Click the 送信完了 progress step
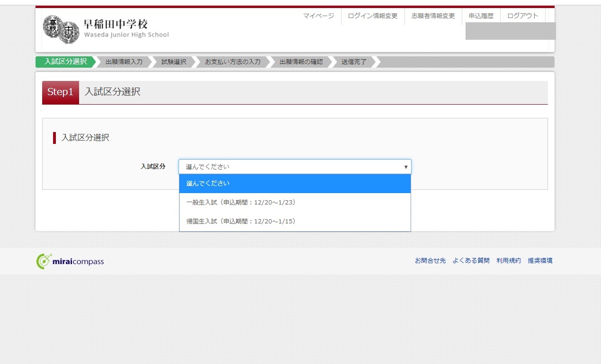601x364 pixels. pyautogui.click(x=354, y=62)
